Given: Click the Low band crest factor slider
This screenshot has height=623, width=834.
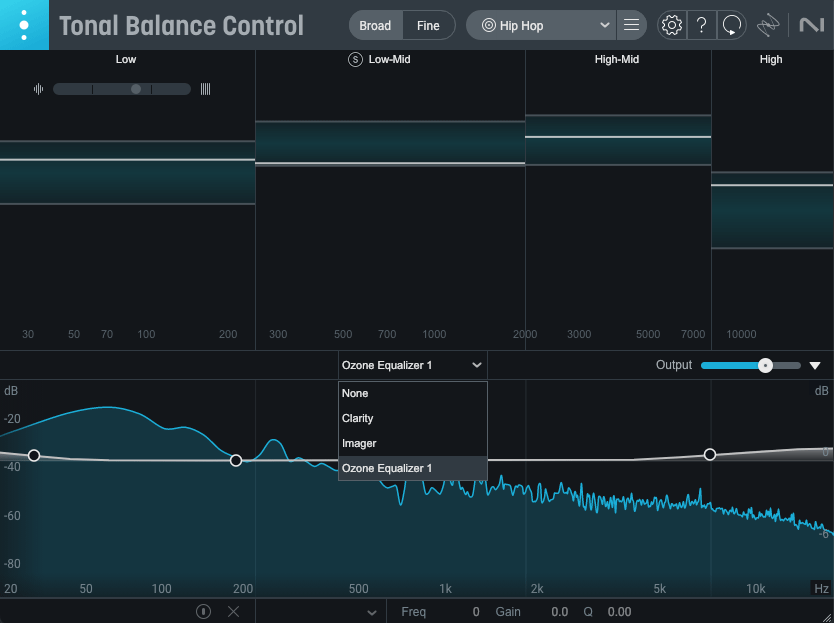Looking at the screenshot, I should pyautogui.click(x=122, y=89).
